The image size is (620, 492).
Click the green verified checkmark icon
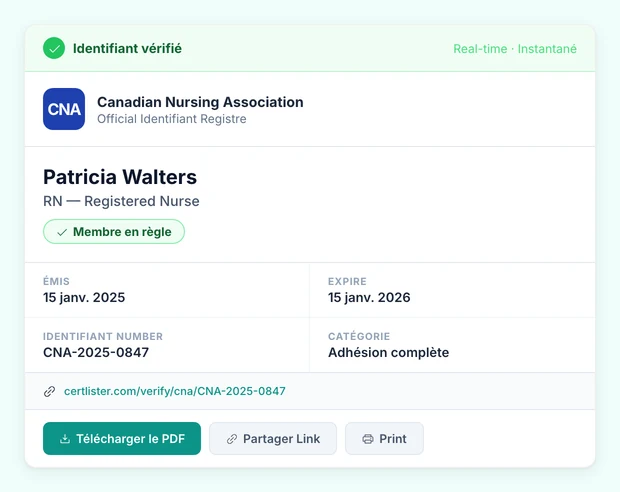pyautogui.click(x=54, y=48)
